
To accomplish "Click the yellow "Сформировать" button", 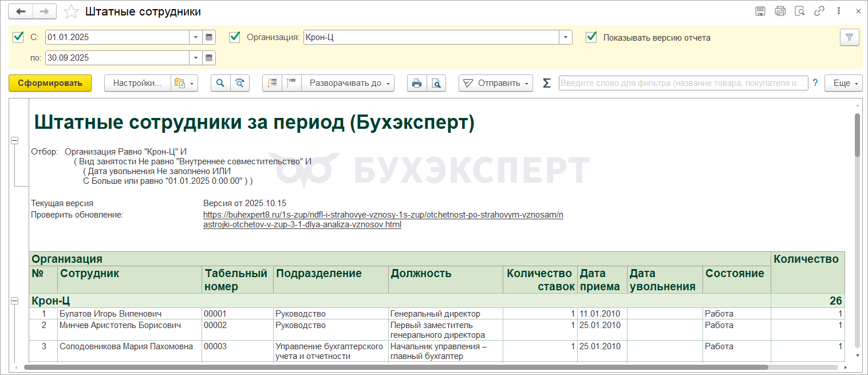I will (x=50, y=83).
